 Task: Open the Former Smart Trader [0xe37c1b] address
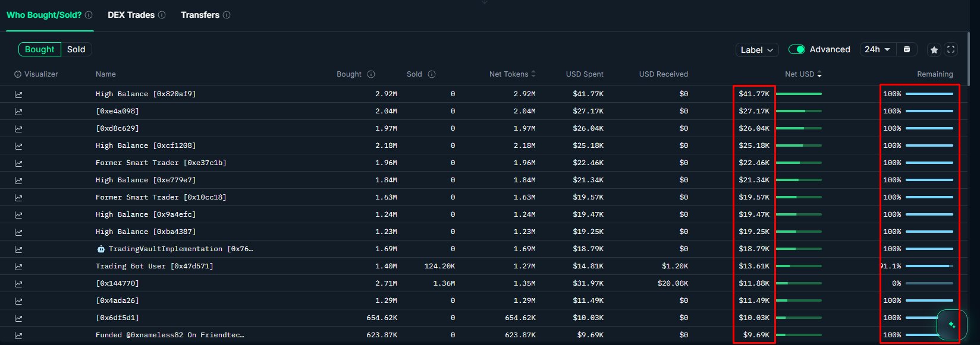(161, 163)
